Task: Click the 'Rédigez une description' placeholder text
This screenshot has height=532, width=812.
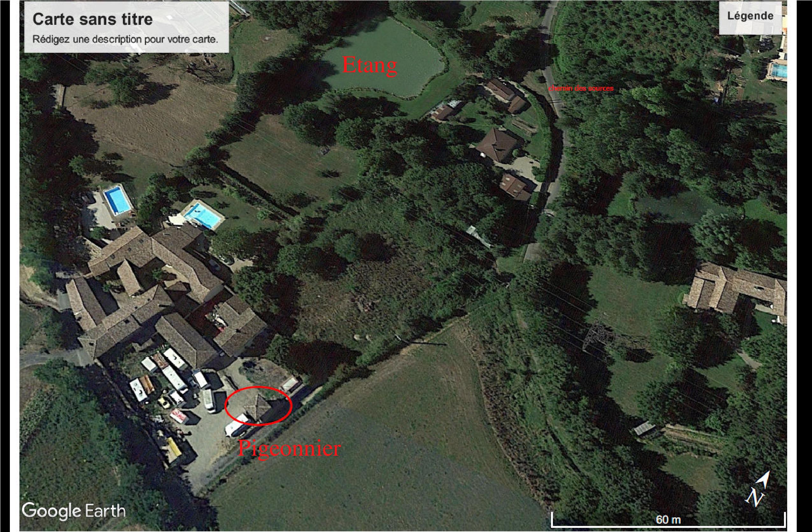Action: point(125,39)
